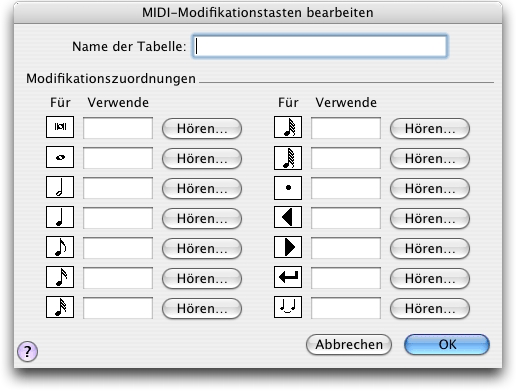Select the return arrow icon

tap(288, 277)
